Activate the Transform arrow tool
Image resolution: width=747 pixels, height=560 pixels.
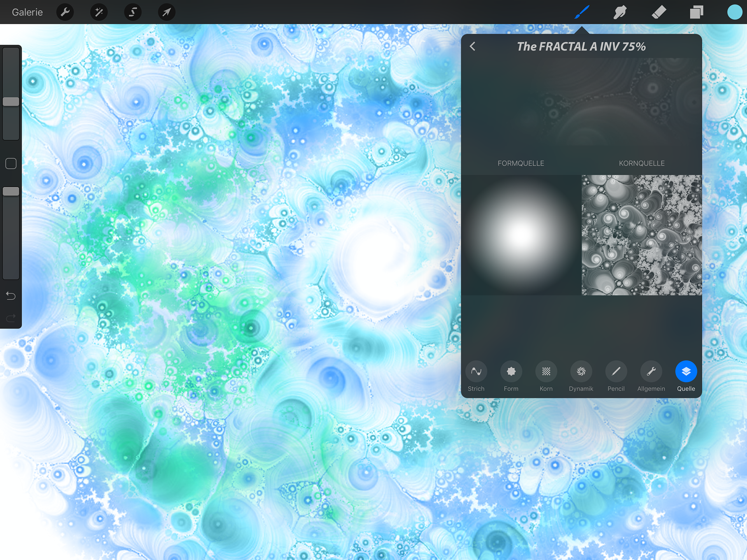167,12
